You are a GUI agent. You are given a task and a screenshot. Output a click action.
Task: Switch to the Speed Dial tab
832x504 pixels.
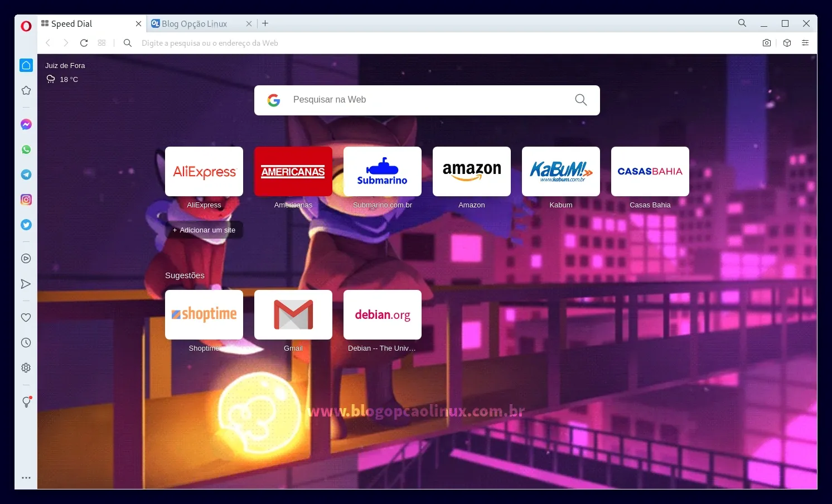(x=92, y=23)
